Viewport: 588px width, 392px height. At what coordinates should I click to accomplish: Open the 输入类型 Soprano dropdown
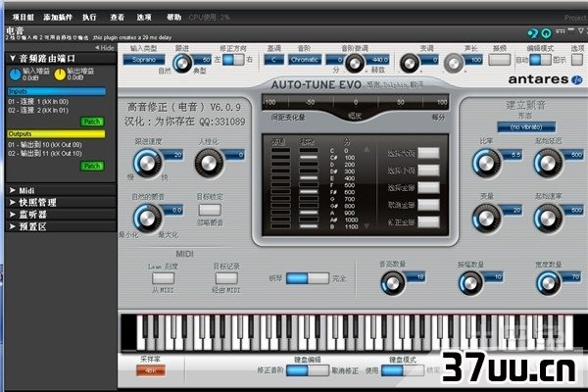pyautogui.click(x=144, y=60)
